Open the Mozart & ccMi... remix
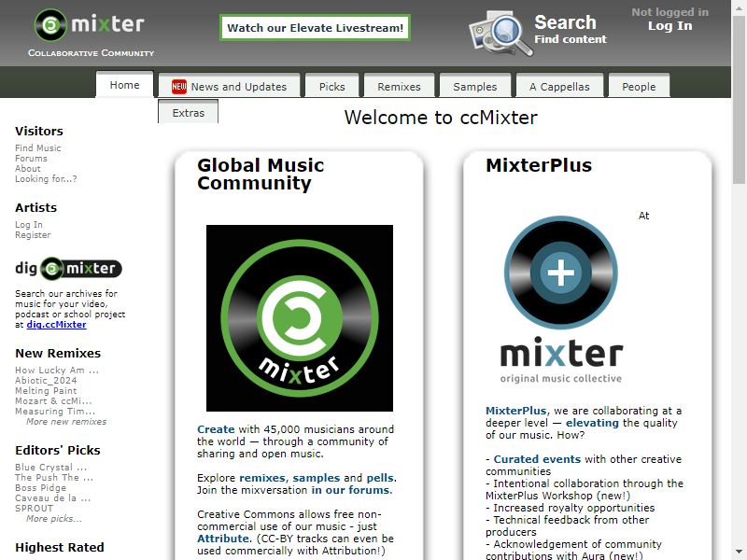 click(53, 401)
